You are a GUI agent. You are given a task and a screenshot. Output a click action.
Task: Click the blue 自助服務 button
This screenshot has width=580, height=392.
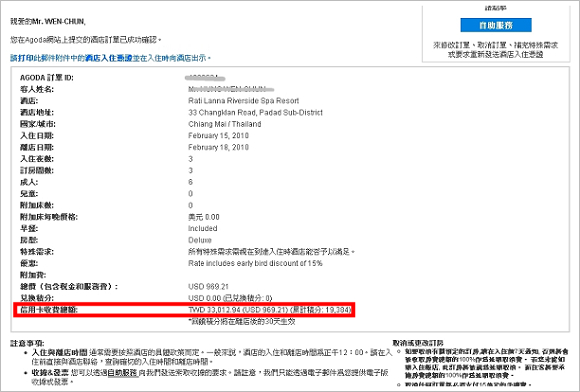point(496,25)
